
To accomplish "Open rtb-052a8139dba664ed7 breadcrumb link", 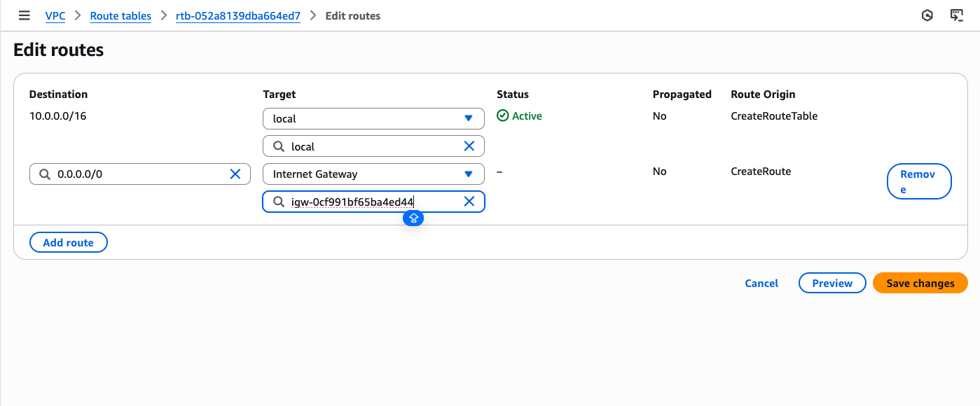I will tap(238, 15).
